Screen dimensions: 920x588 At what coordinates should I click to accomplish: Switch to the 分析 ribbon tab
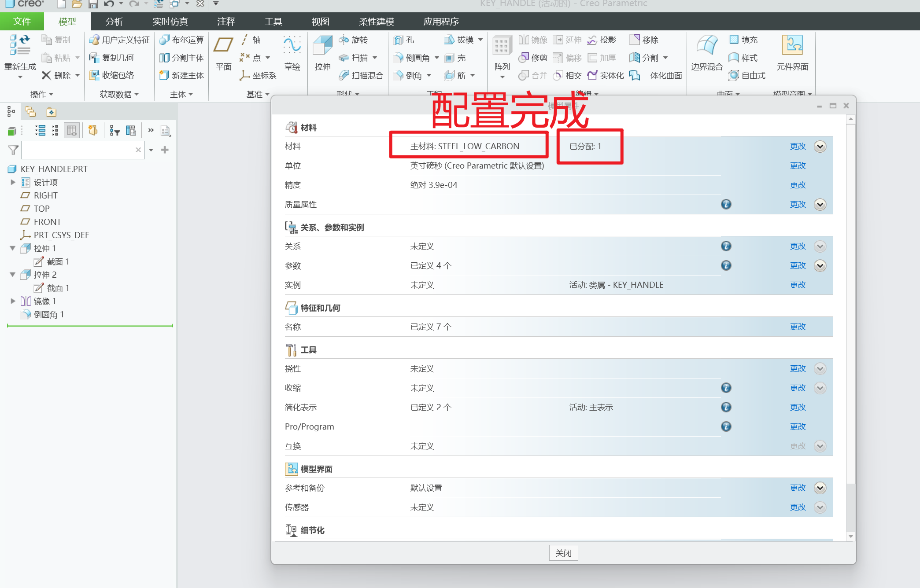coord(114,22)
